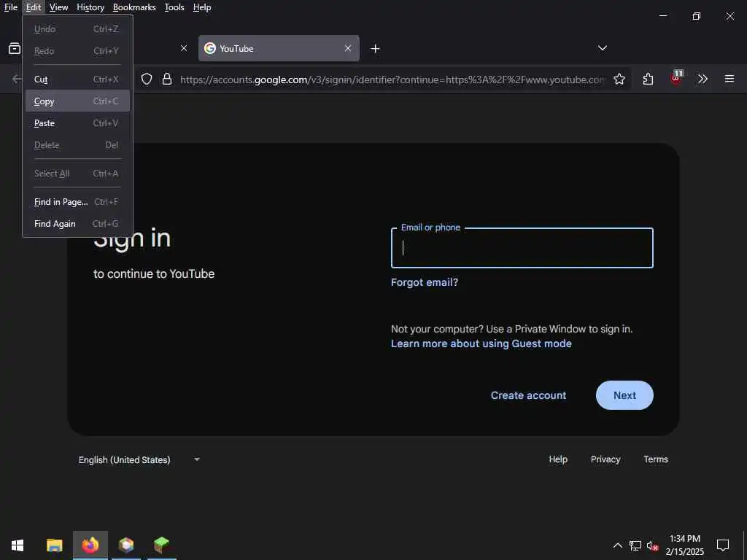Image resolution: width=747 pixels, height=560 pixels.
Task: Open the notifications action center icon
Action: click(723, 545)
